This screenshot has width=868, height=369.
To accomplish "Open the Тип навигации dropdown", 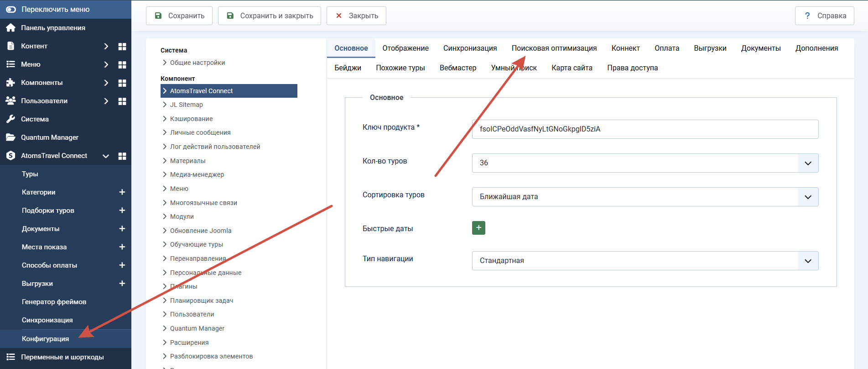I will tap(645, 261).
